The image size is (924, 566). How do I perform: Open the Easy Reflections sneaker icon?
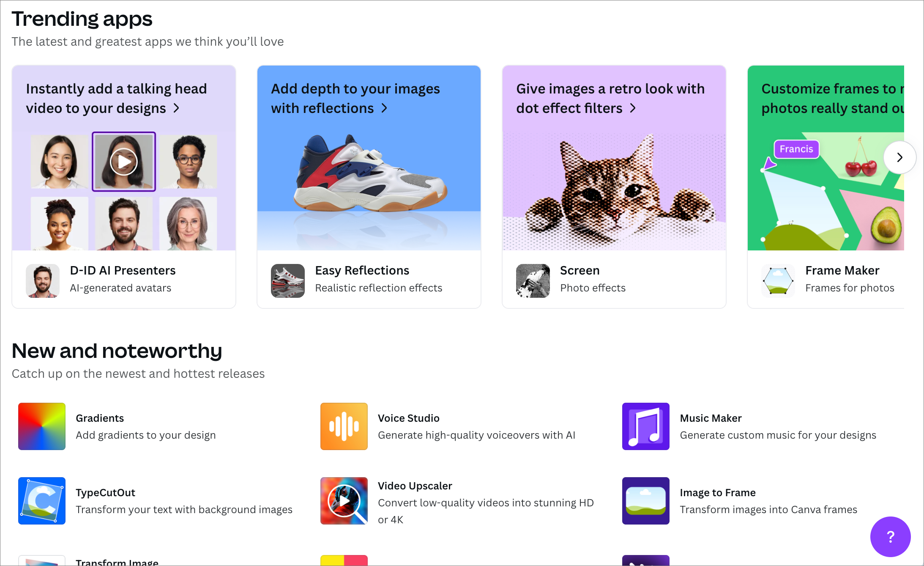[288, 281]
